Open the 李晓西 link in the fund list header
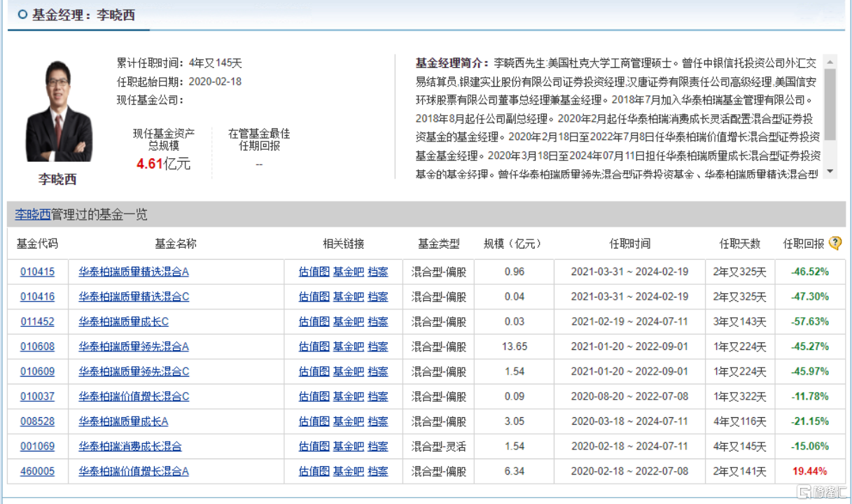The width and height of the screenshot is (852, 504). tap(33, 214)
